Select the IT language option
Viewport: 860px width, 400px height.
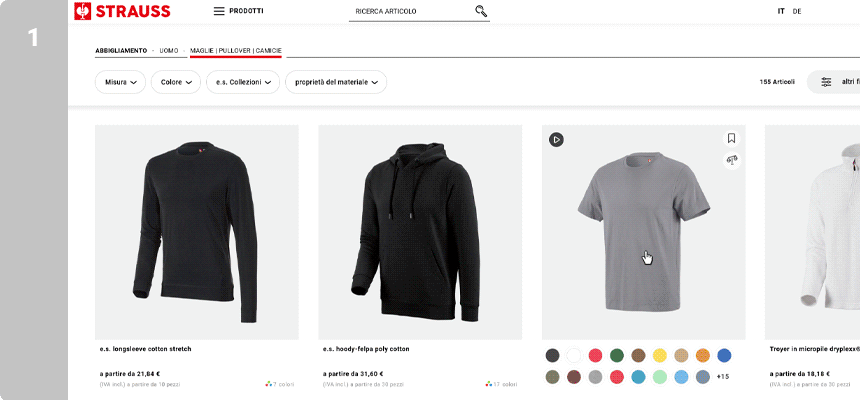pyautogui.click(x=781, y=11)
